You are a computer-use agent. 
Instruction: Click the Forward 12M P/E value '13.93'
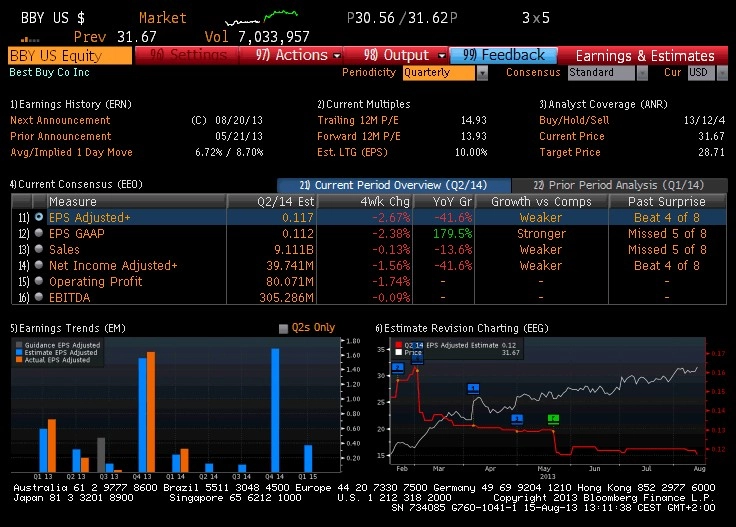tap(474, 136)
